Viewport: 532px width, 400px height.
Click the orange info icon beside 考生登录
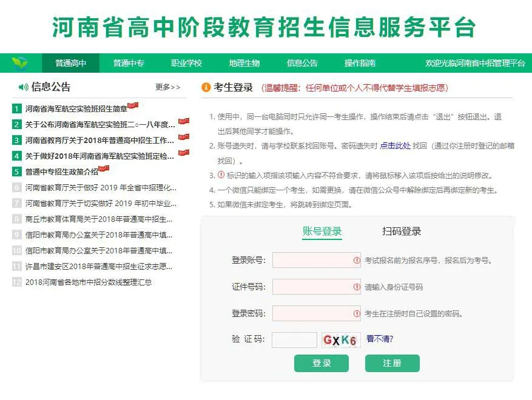[206, 87]
